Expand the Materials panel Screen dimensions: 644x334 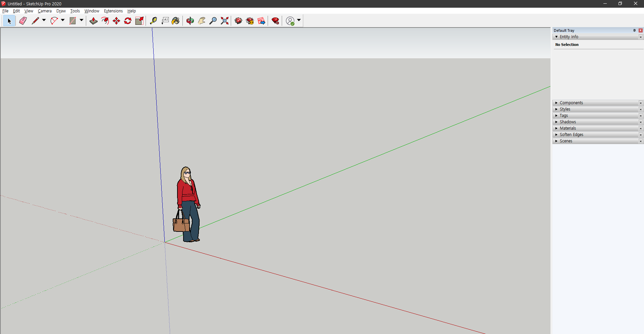pyautogui.click(x=556, y=128)
